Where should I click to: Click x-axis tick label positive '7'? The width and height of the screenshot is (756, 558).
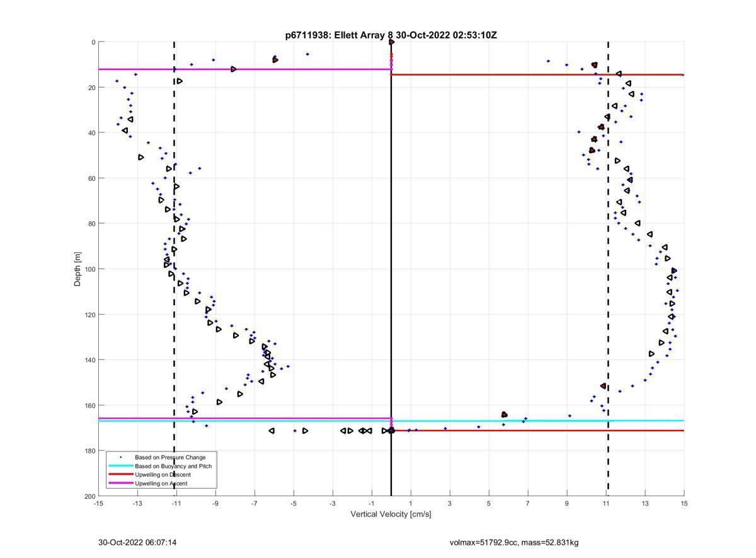click(528, 503)
